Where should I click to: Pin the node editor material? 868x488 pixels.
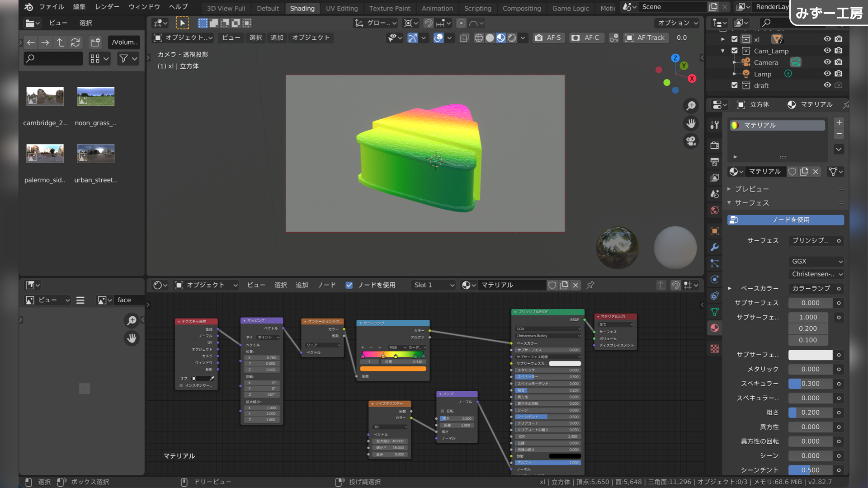click(x=590, y=285)
